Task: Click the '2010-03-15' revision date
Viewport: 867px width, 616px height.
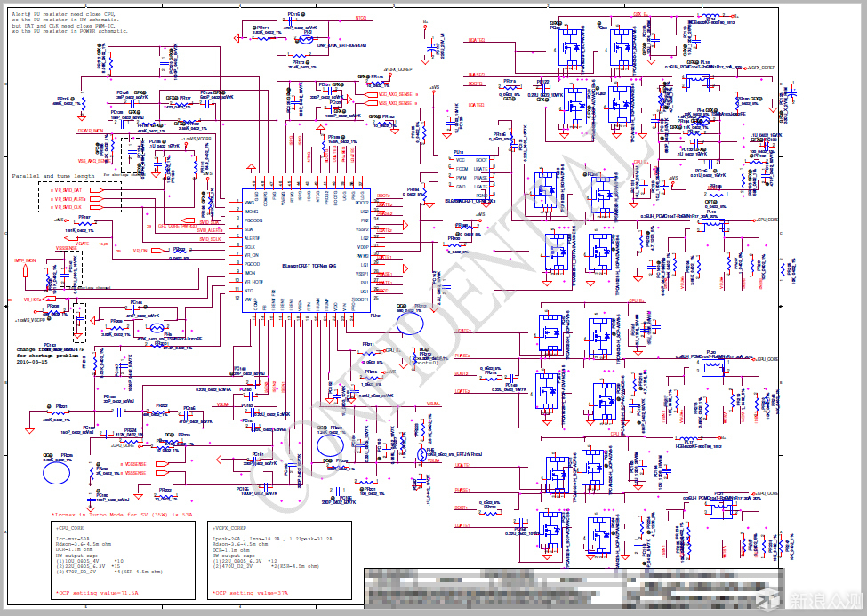Action: 31,362
